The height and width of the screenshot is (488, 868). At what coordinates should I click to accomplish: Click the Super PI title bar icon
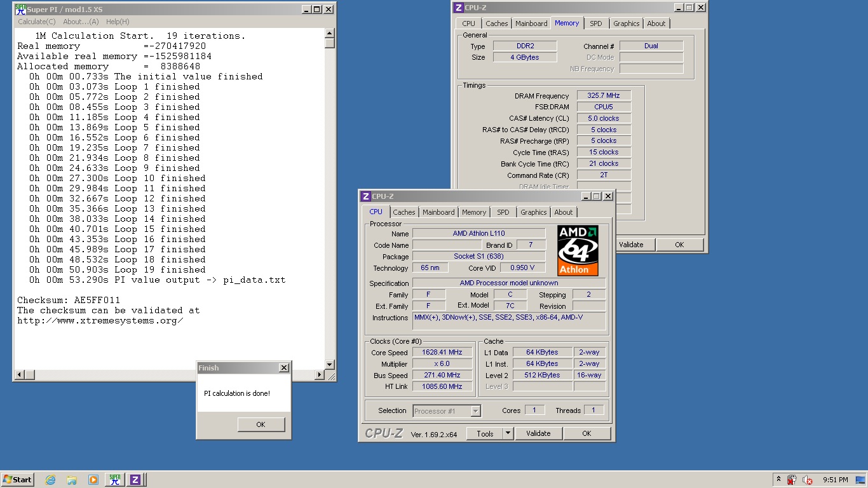pyautogui.click(x=21, y=10)
